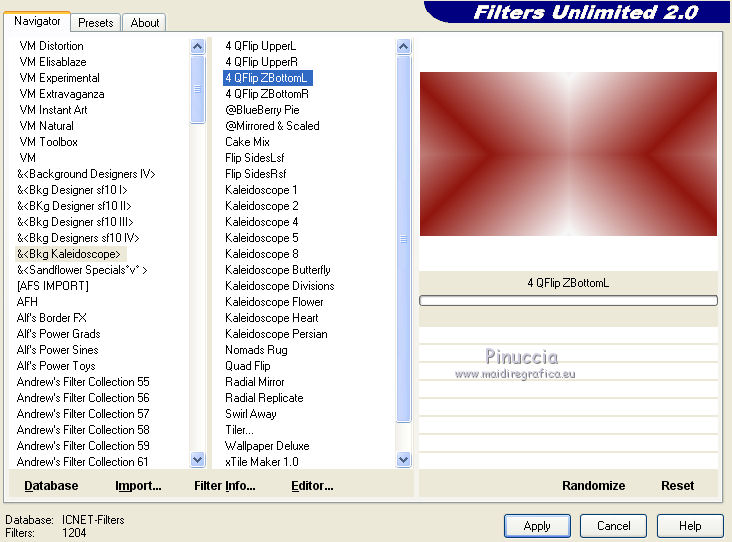Viewport: 732px width, 542px height.
Task: Choose Radial Mirror filter
Action: coord(254,381)
